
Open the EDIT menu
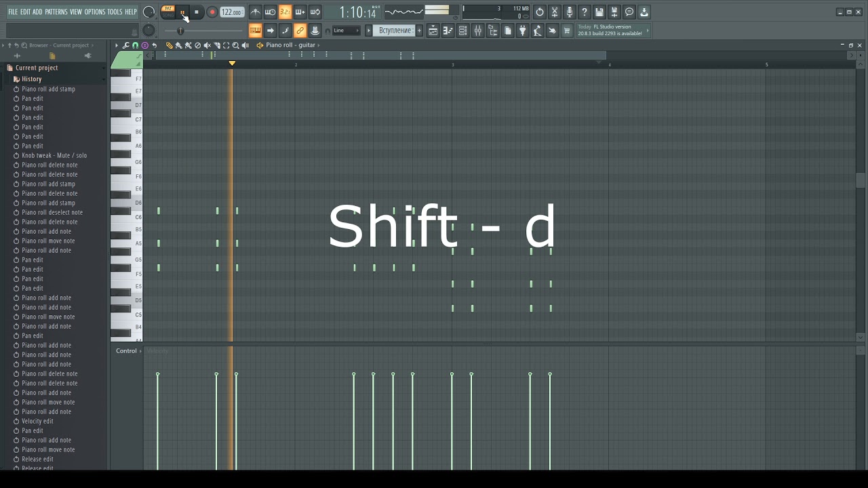point(25,12)
